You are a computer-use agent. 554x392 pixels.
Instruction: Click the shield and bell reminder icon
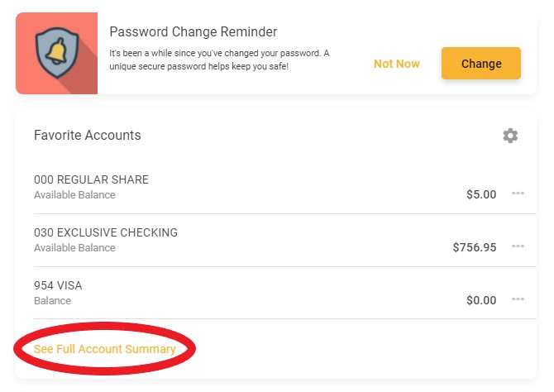(56, 54)
